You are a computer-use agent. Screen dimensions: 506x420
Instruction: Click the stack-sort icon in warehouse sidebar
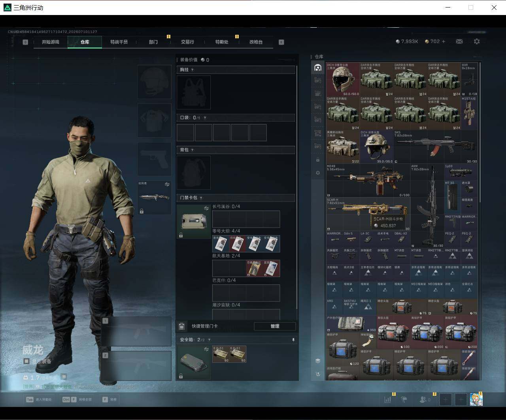tap(318, 361)
